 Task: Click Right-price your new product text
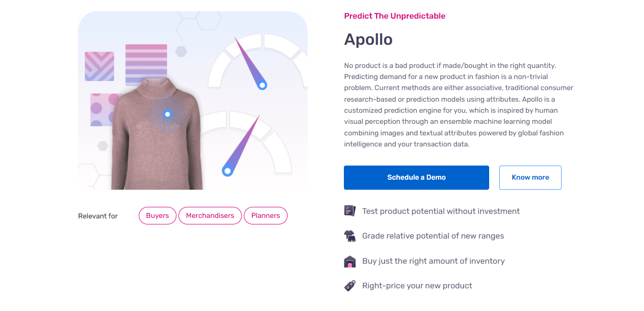pos(417,286)
